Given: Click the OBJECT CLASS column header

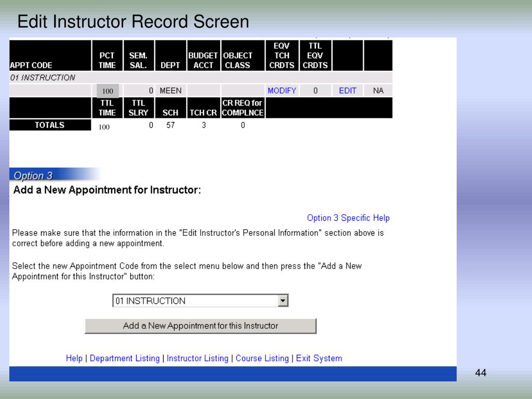Looking at the screenshot, I should click(x=243, y=56).
